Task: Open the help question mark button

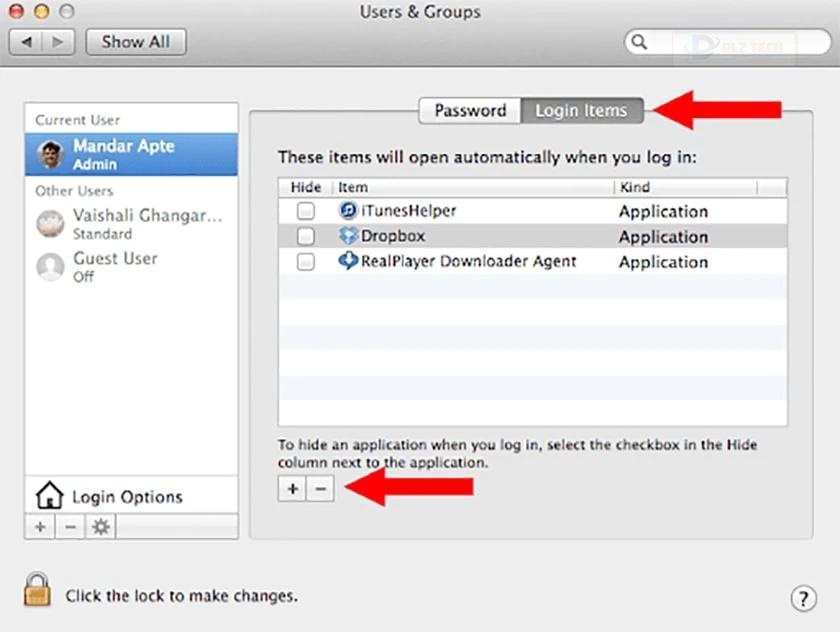Action: pyautogui.click(x=803, y=598)
